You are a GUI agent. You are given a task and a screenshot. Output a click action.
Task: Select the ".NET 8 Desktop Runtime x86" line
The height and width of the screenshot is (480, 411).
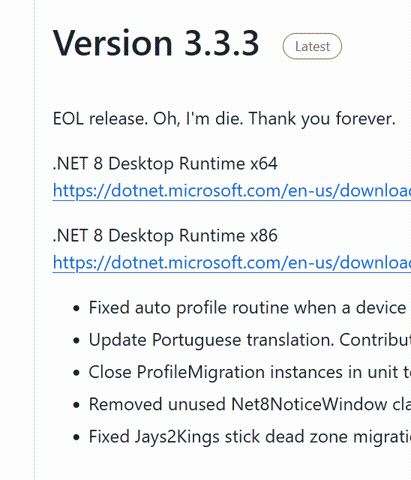pos(165,236)
